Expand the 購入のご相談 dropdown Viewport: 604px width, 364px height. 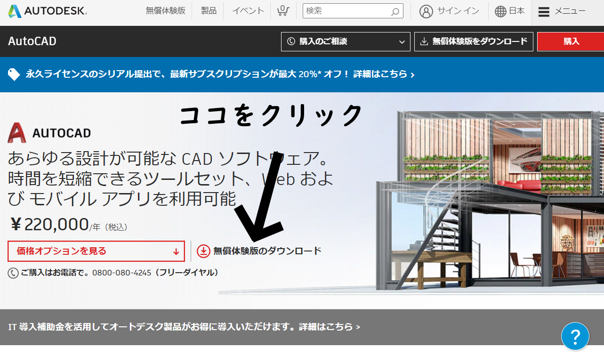point(345,41)
